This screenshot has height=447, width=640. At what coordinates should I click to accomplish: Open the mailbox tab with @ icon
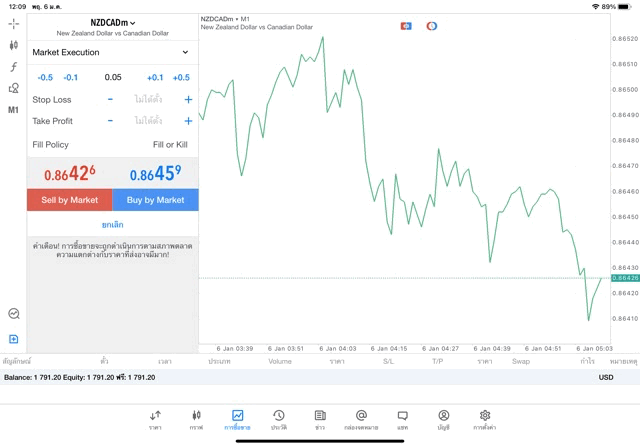point(361,420)
